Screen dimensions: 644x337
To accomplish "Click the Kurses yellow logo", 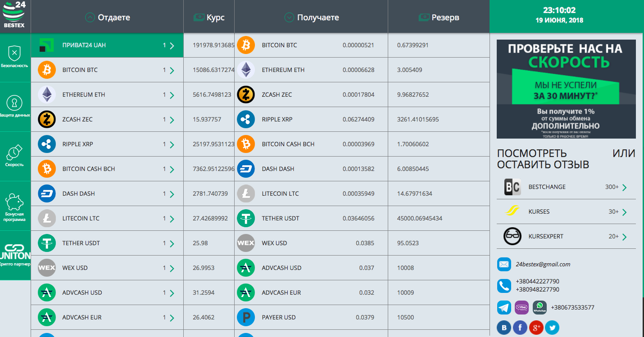I will pyautogui.click(x=512, y=211).
